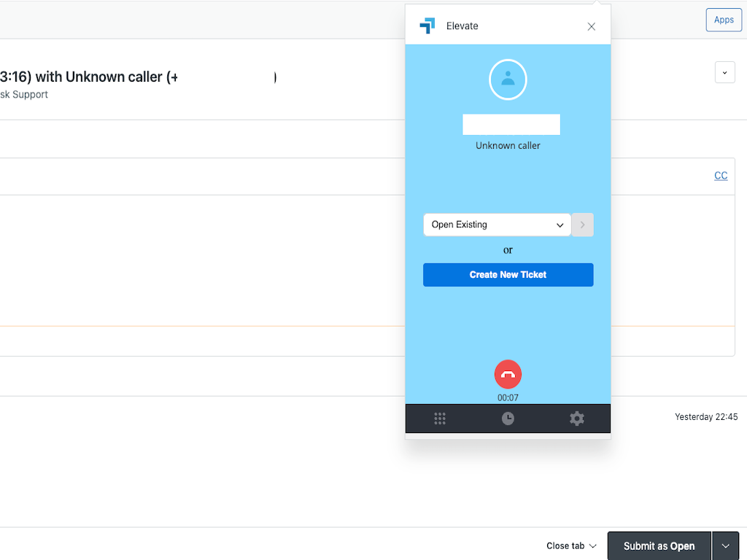Screen dimensions: 747x560
Task: Click the Elevate logo
Action: [x=427, y=26]
